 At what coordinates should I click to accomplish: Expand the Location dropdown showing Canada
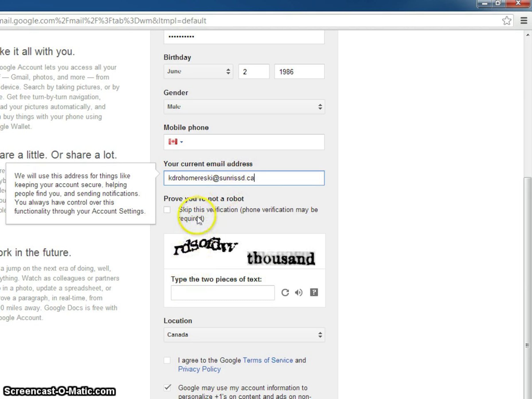coord(244,334)
